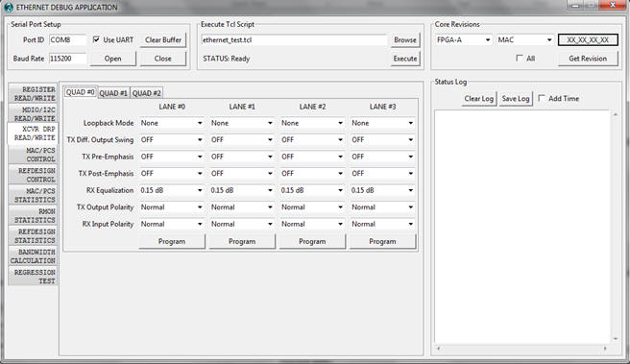
Task: Click Status Log horizontal scrollbar right arrow
Action: coord(605,349)
